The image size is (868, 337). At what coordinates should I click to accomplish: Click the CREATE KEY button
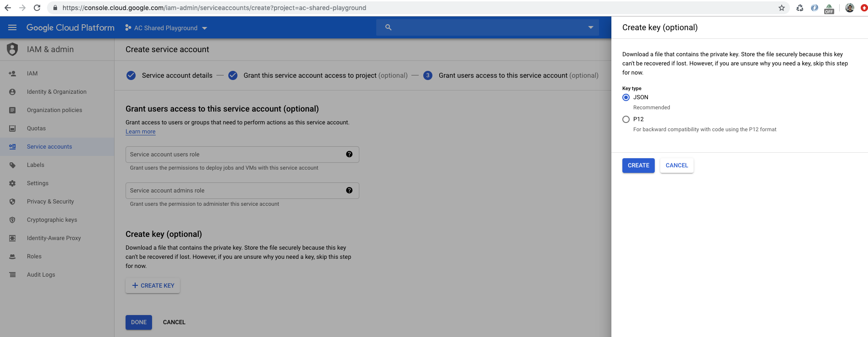(x=153, y=285)
